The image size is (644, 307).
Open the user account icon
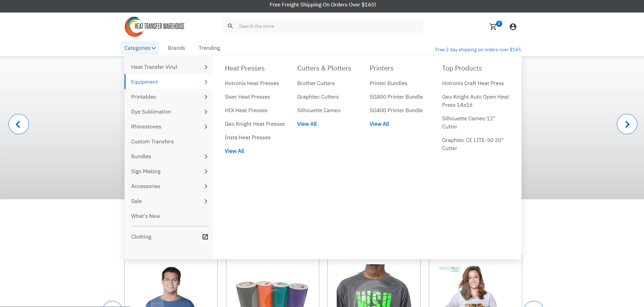click(513, 27)
